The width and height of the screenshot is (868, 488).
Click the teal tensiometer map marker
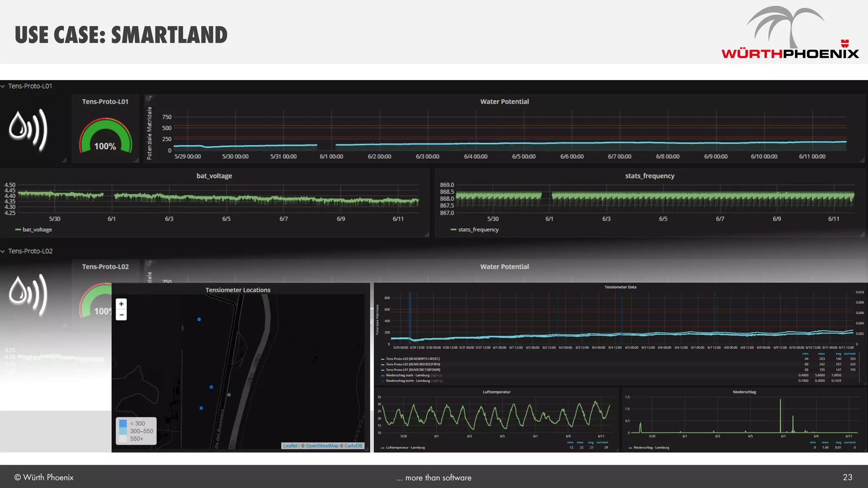coord(229,395)
